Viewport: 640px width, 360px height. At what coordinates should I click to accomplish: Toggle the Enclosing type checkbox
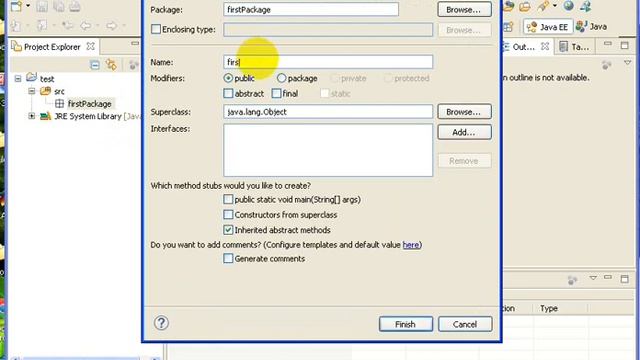156,29
